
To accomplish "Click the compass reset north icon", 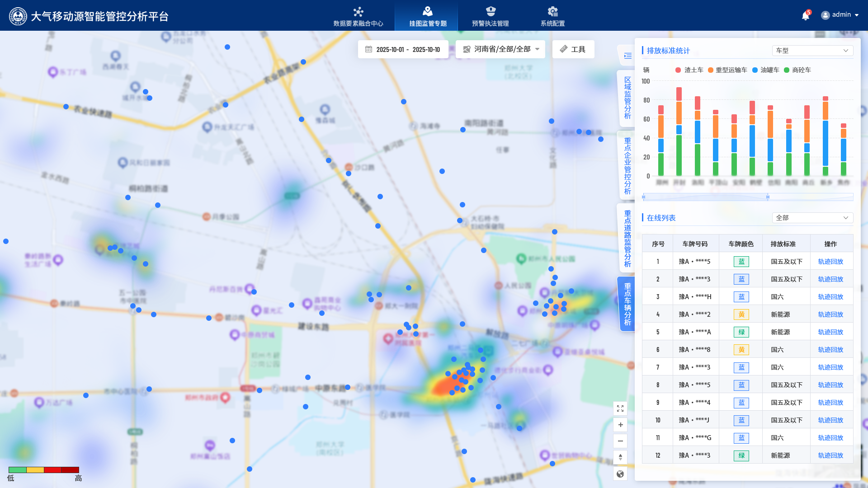I will click(x=620, y=457).
